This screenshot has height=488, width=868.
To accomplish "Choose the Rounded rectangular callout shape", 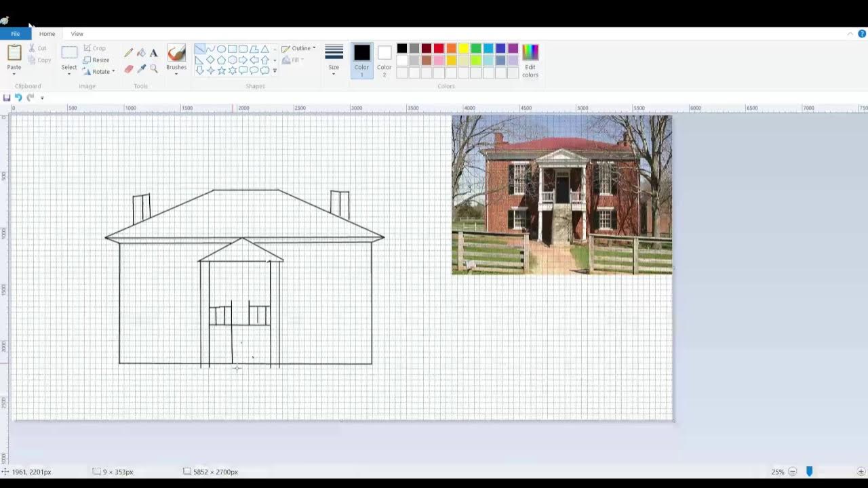I will (x=243, y=70).
